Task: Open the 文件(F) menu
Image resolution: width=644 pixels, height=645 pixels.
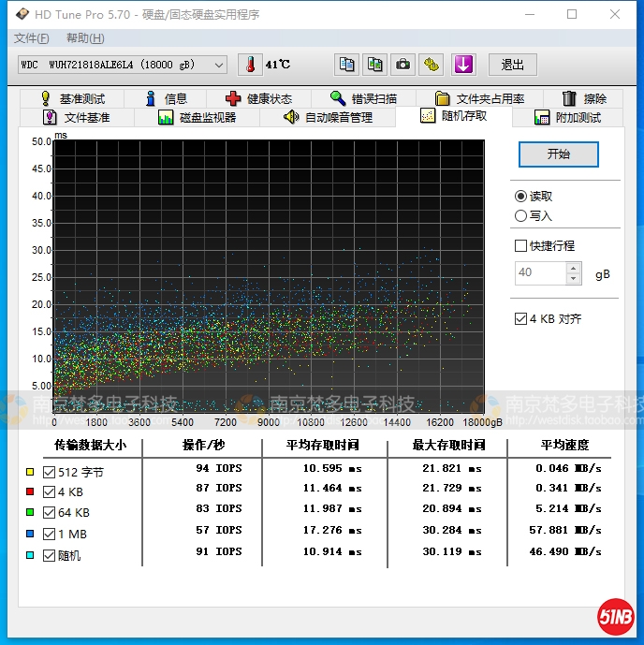Action: pos(32,38)
